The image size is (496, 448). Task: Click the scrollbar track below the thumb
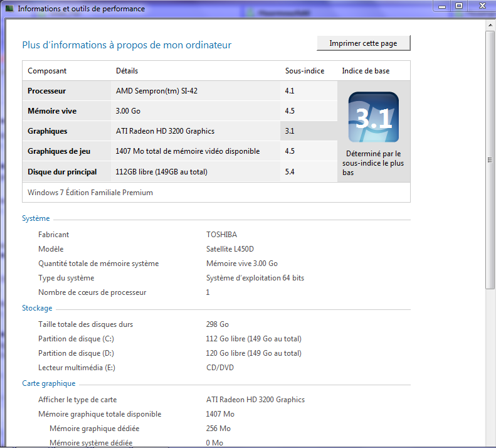pos(490,367)
